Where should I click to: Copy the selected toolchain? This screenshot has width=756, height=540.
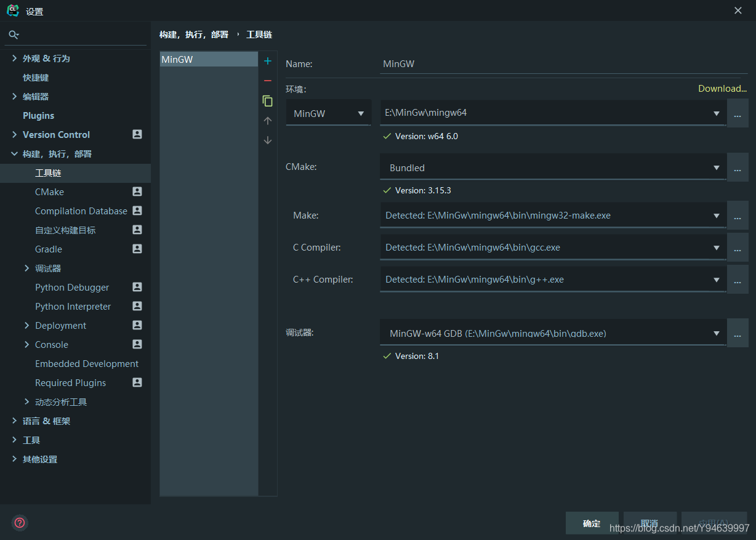pyautogui.click(x=267, y=101)
